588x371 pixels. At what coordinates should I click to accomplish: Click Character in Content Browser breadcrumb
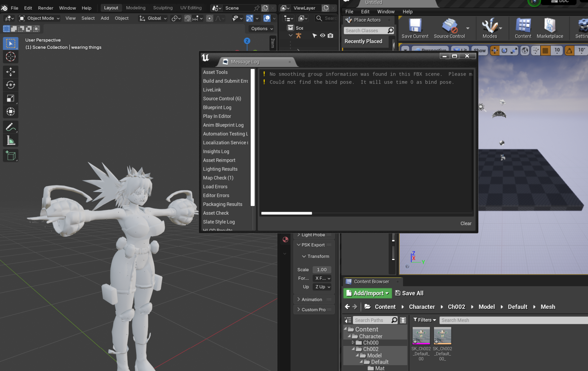pos(422,307)
